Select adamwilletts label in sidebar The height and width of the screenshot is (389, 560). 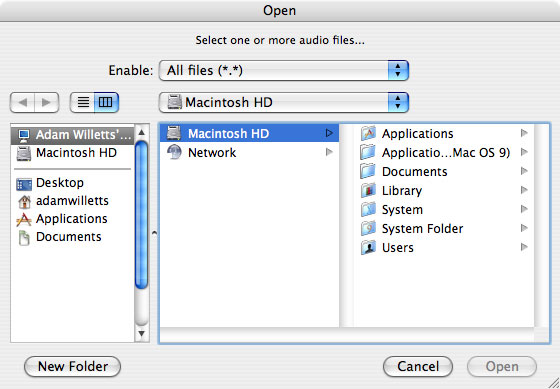(x=72, y=201)
